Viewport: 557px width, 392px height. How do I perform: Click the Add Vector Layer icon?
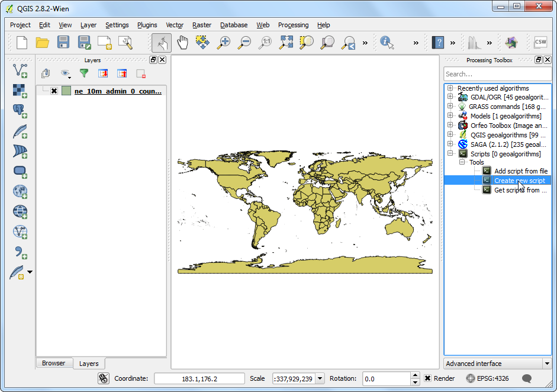(x=20, y=70)
